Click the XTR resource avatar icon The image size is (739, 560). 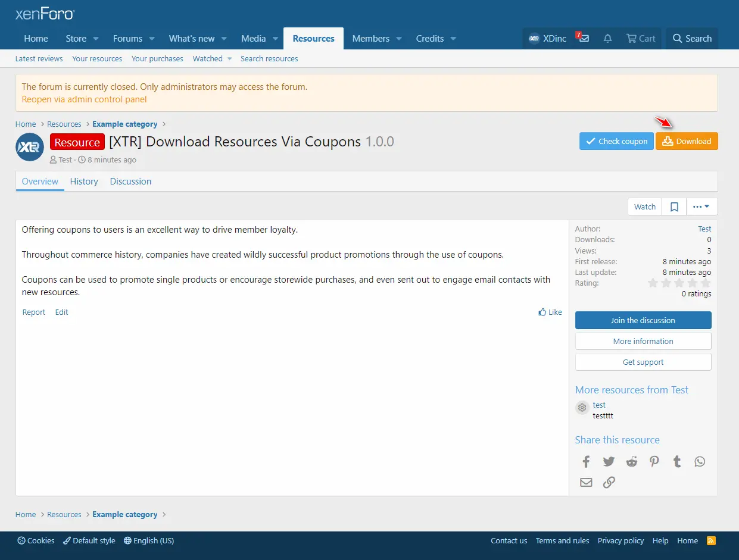(x=30, y=148)
